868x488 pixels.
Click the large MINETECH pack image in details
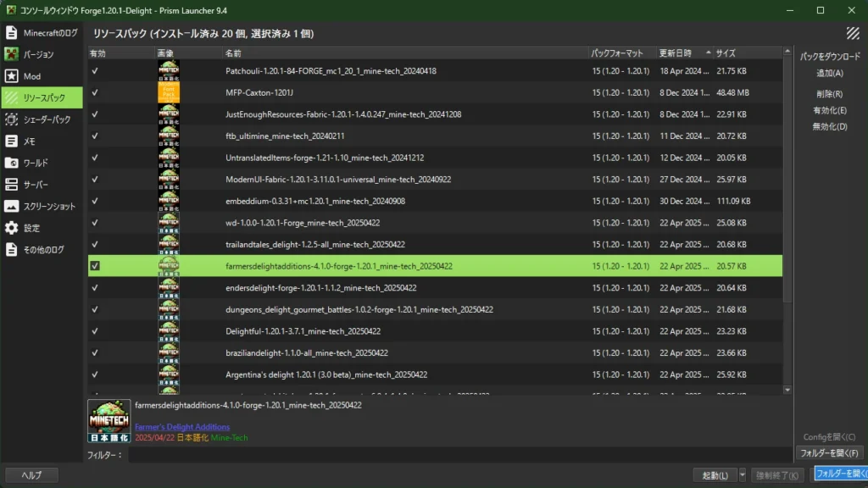click(109, 421)
